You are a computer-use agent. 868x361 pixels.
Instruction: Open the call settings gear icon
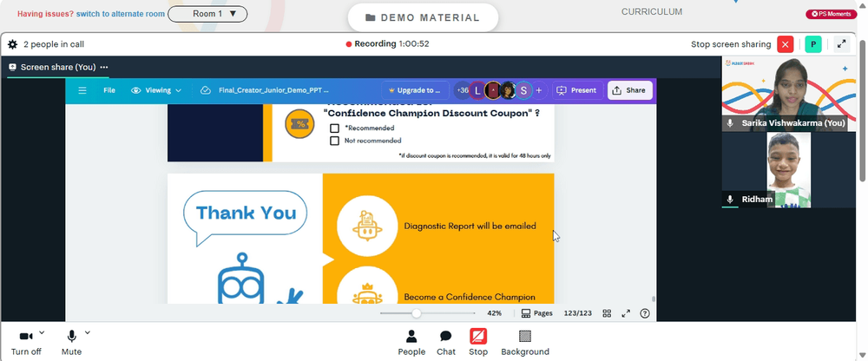point(12,44)
